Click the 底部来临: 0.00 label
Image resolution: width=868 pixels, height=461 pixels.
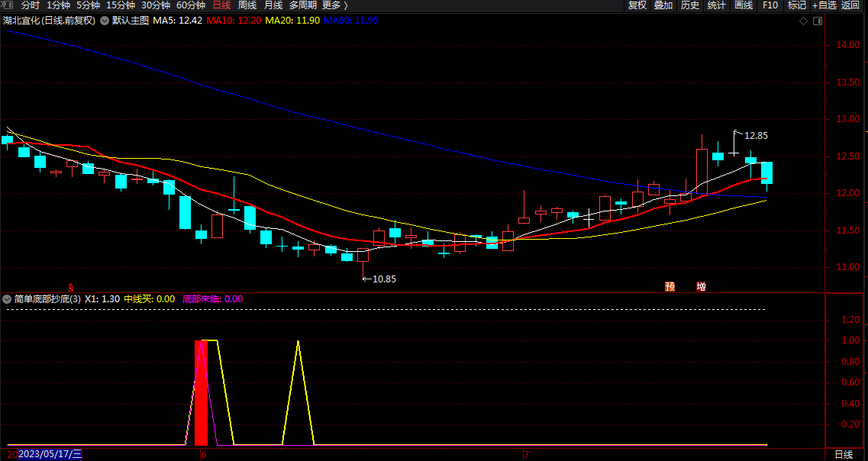coord(212,299)
